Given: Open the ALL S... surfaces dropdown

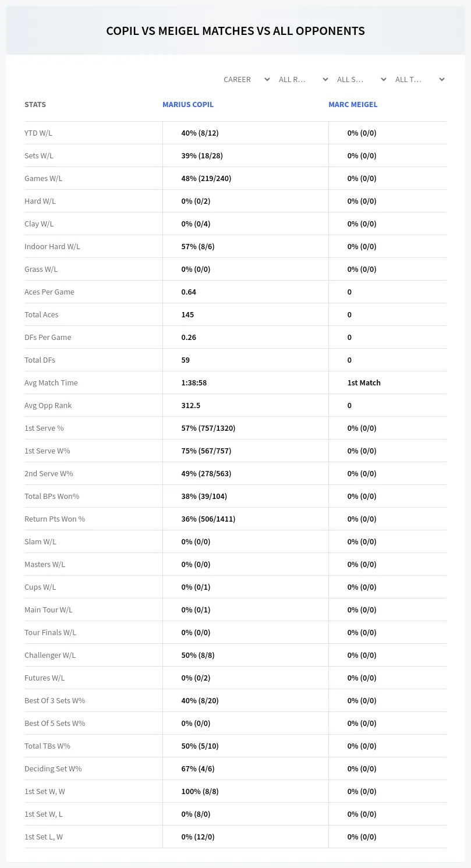Looking at the screenshot, I should pyautogui.click(x=362, y=79).
